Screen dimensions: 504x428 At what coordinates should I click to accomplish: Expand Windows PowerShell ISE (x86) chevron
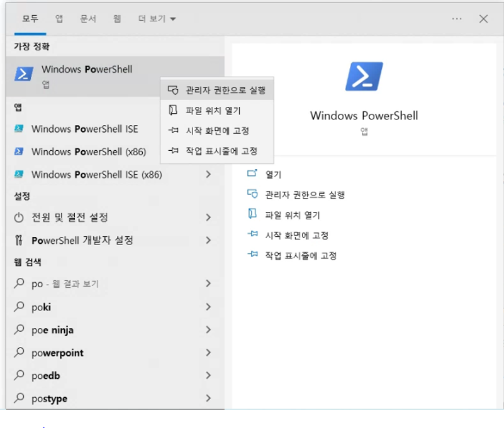click(208, 174)
